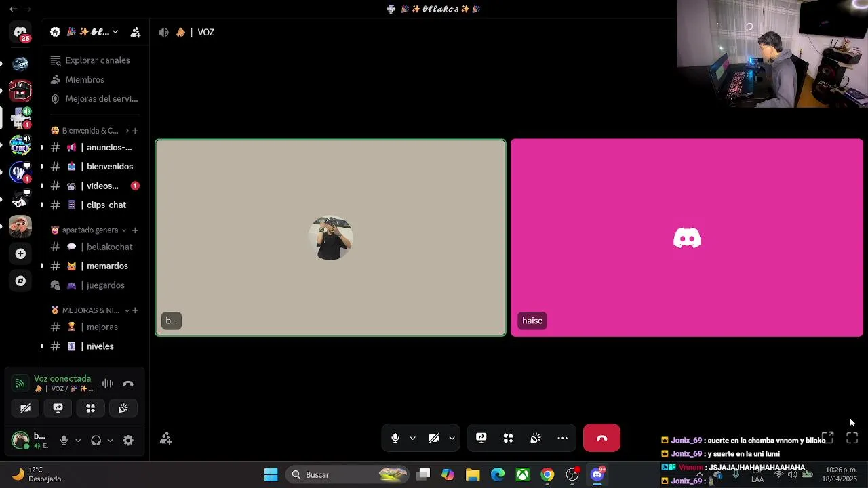Start an Activity from the call control bar

(508, 438)
